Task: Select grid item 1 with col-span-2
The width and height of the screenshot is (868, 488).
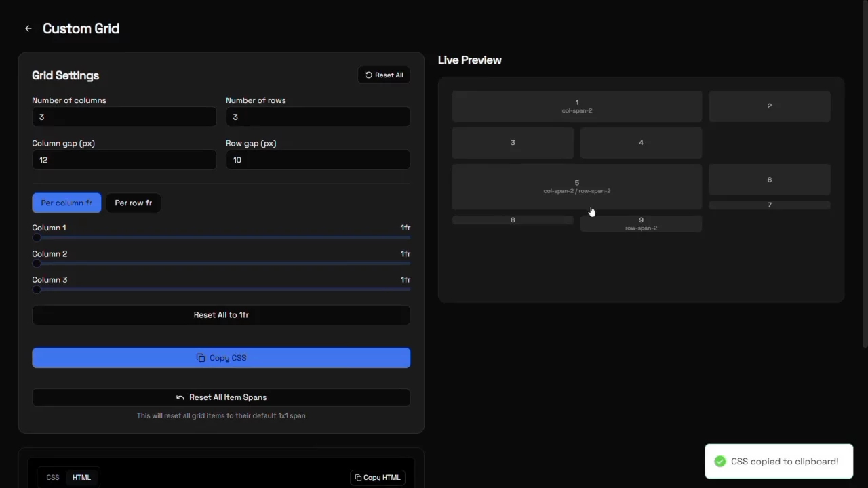Action: [577, 106]
